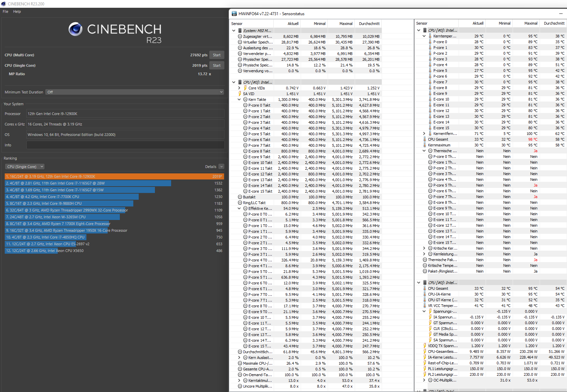Image resolution: width=567 pixels, height=392 pixels.
Task: Click the Cores x GHz field
Action: 125,124
